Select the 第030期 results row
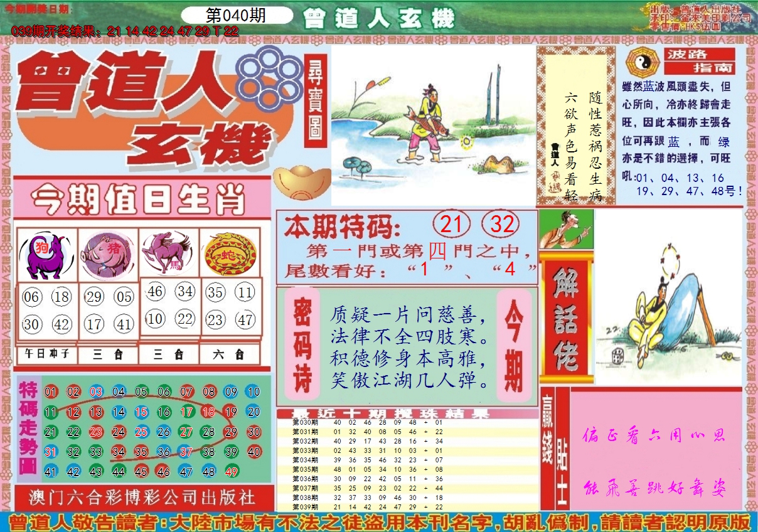758x532 pixels. [x=408, y=423]
